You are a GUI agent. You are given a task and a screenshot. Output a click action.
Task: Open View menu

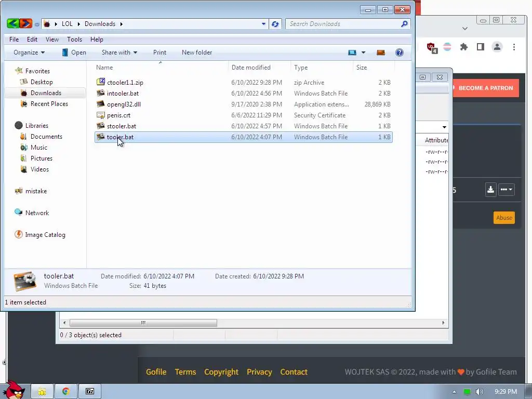point(52,39)
